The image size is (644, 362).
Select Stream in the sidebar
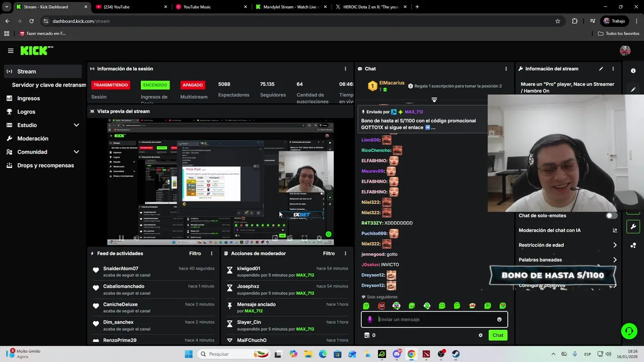[x=43, y=71]
